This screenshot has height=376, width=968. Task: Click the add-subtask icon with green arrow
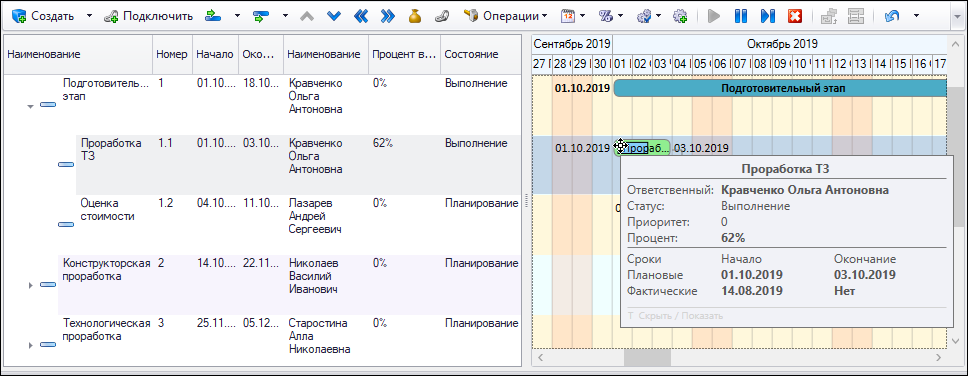click(261, 16)
